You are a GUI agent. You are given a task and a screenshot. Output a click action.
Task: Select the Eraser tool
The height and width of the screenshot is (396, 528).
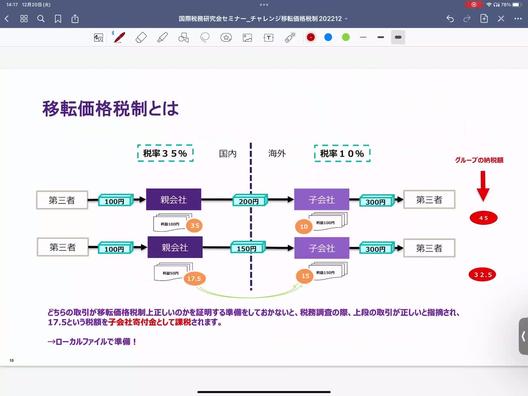point(141,37)
